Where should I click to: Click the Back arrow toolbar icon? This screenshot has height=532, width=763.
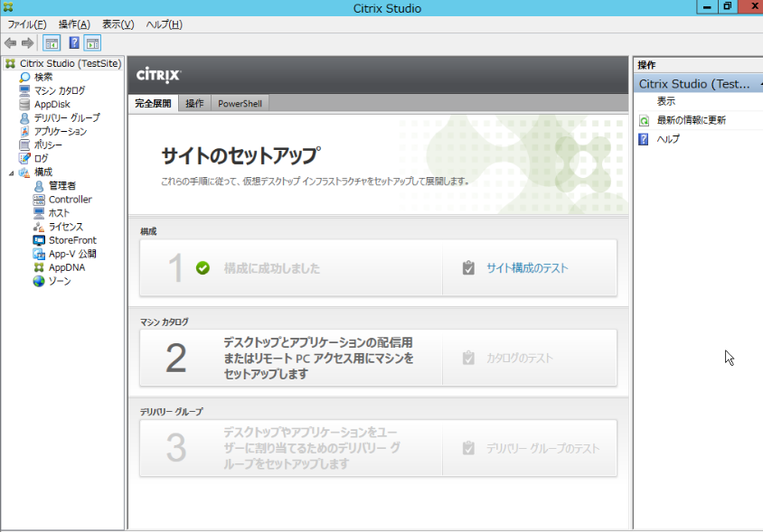coord(10,43)
